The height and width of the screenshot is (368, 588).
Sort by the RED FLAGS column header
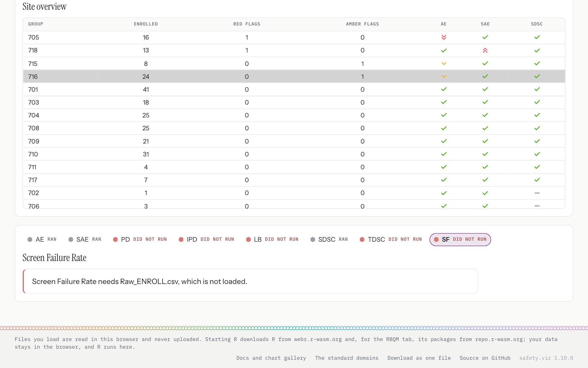click(247, 24)
